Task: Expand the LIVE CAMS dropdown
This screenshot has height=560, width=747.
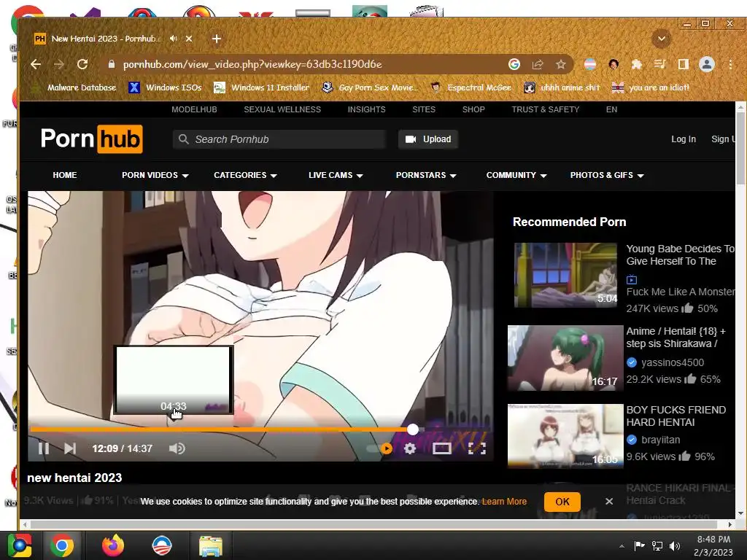Action: [x=336, y=175]
